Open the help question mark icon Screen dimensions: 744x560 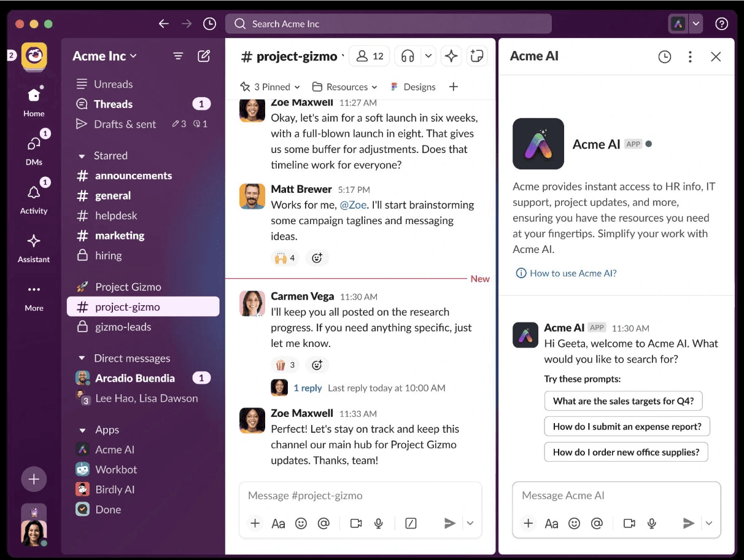pyautogui.click(x=722, y=24)
